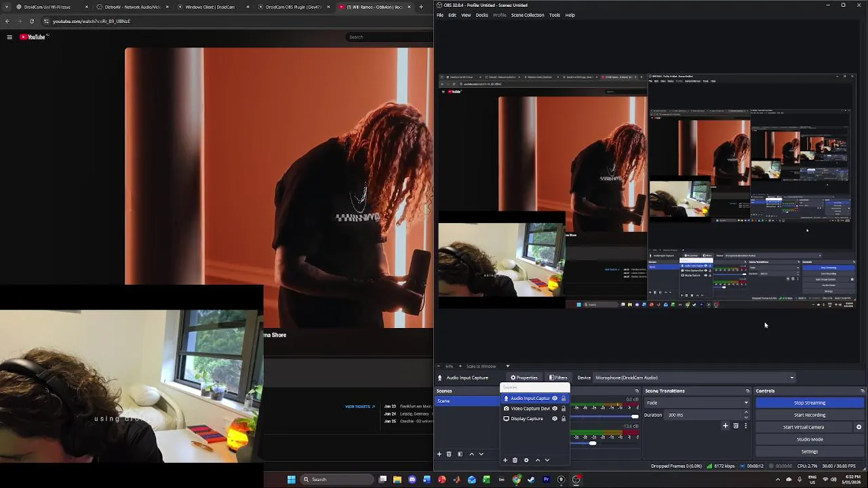
Task: Delete selected source with the Sources trash icon
Action: pos(515,460)
